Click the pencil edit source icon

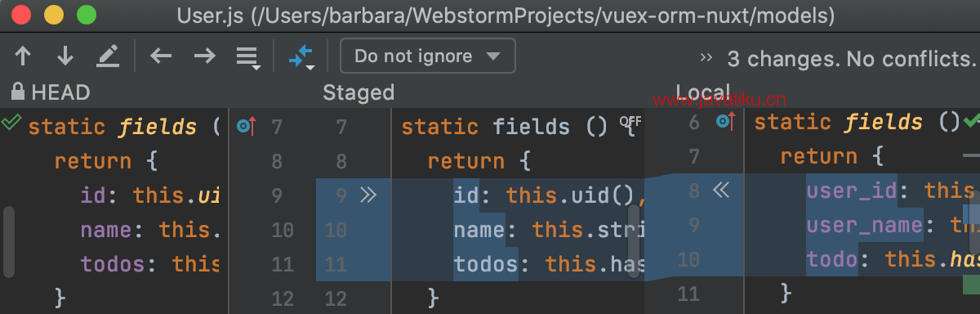pos(108,56)
